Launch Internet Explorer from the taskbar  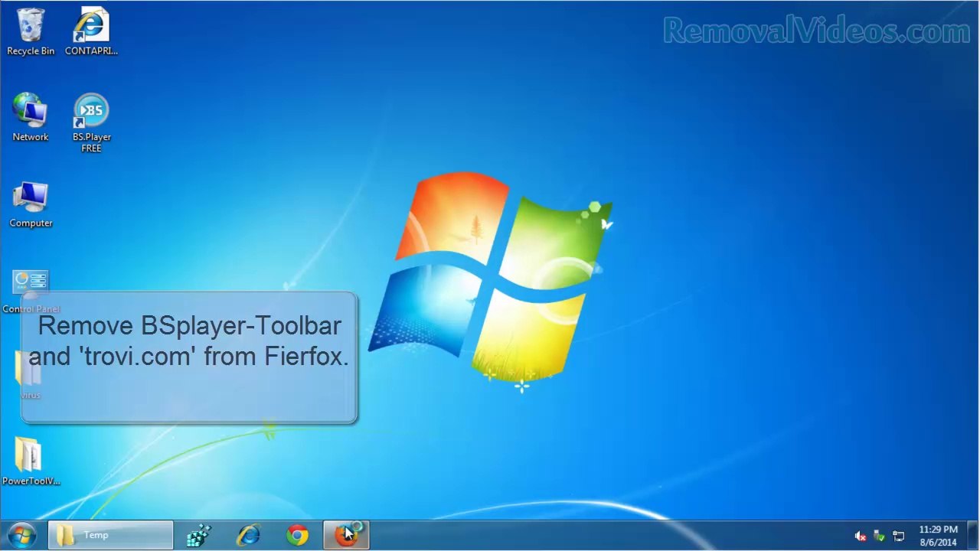click(248, 535)
